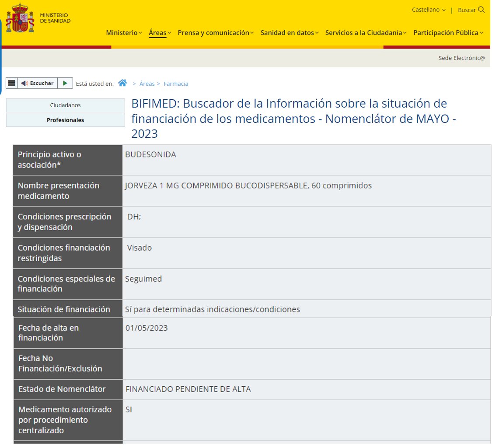Screen dimensions: 492x448
Task: Expand Prensa y comunicación menu
Action: tap(216, 33)
